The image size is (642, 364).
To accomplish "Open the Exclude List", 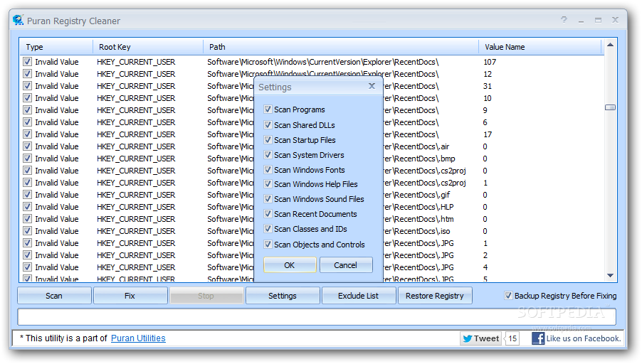I will [358, 296].
